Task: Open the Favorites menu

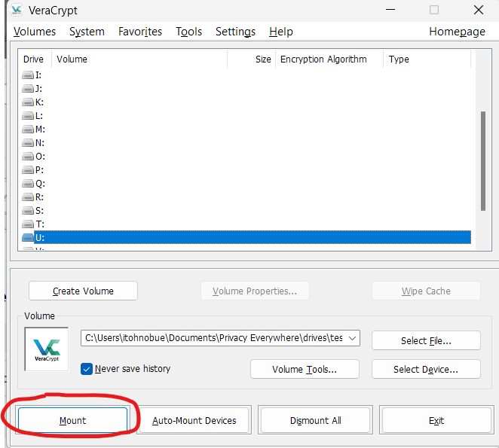Action: click(140, 32)
